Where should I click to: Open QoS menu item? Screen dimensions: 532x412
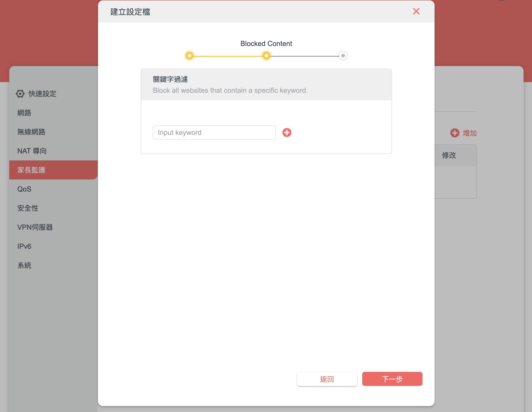pos(24,189)
